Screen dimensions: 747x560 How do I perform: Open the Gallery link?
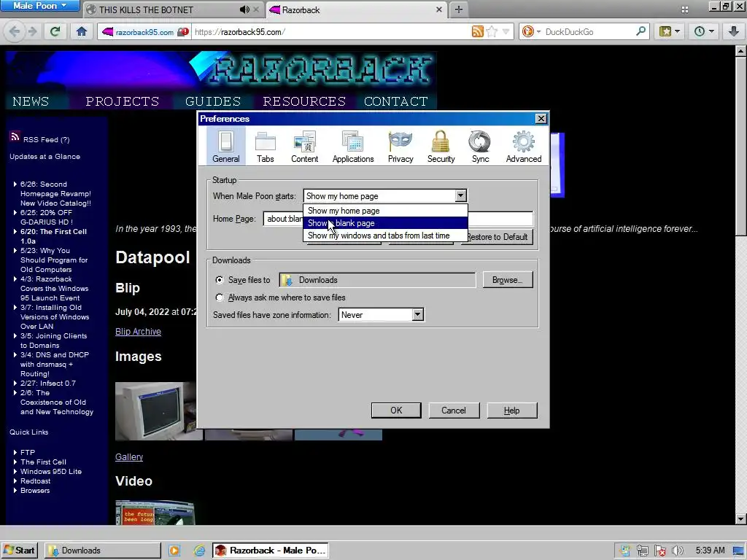129,456
